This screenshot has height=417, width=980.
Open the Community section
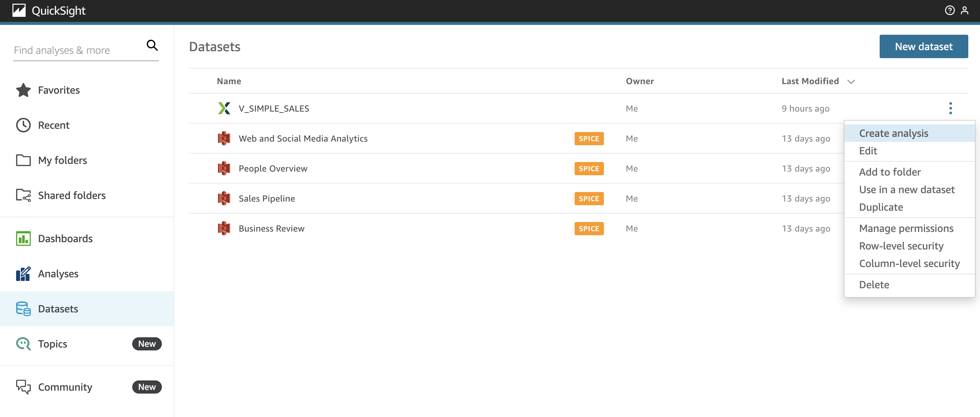87,387
